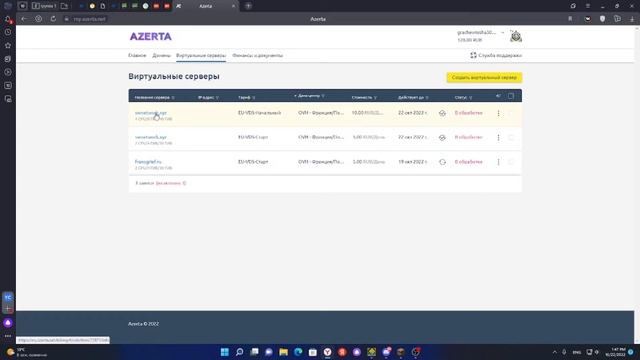
Task: Open taskbar search
Action: (240, 352)
